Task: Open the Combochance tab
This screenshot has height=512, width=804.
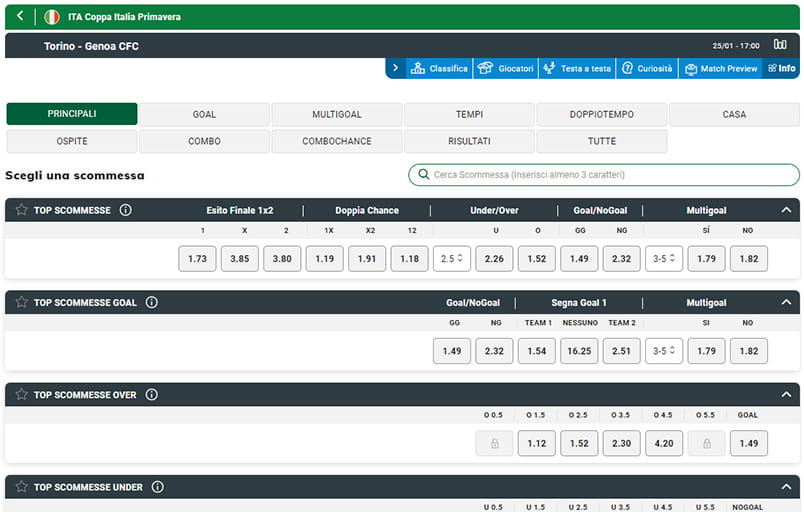Action: point(337,141)
